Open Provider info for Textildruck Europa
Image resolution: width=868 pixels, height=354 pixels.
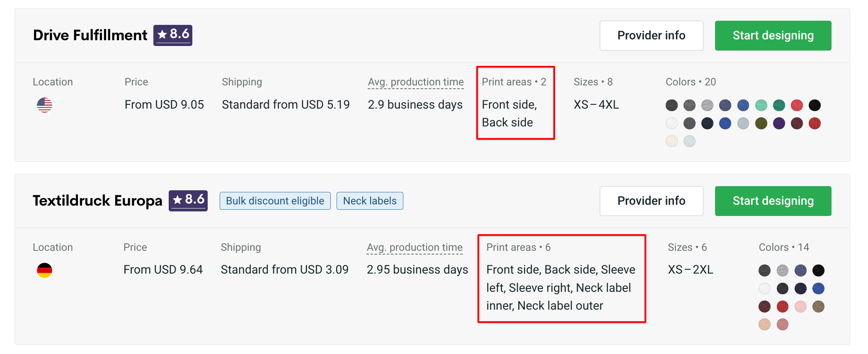coord(651,201)
